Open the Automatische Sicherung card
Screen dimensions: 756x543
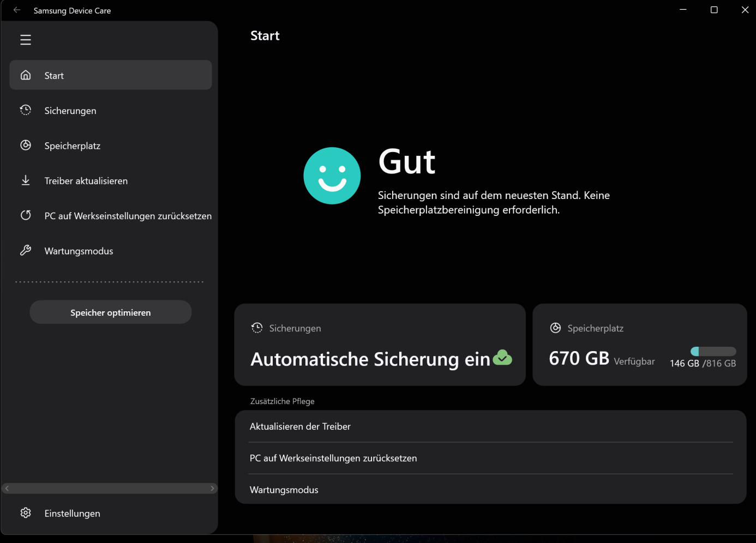[380, 345]
